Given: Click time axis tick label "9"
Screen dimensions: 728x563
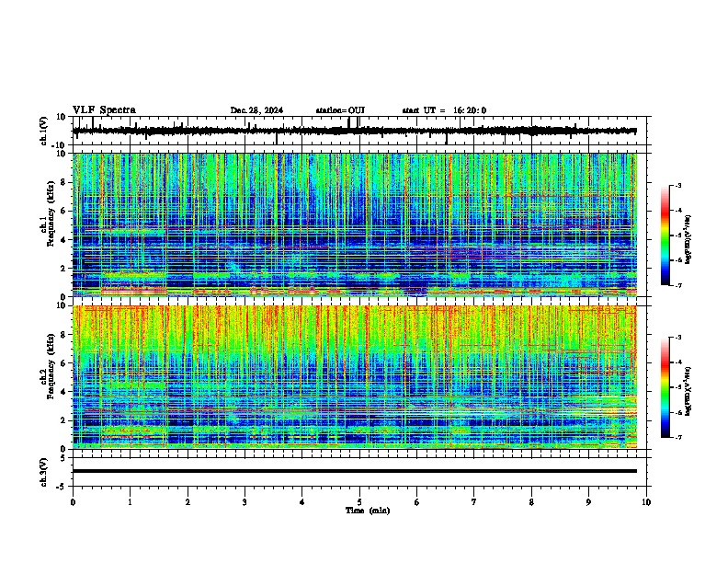Looking at the screenshot, I should tap(588, 502).
